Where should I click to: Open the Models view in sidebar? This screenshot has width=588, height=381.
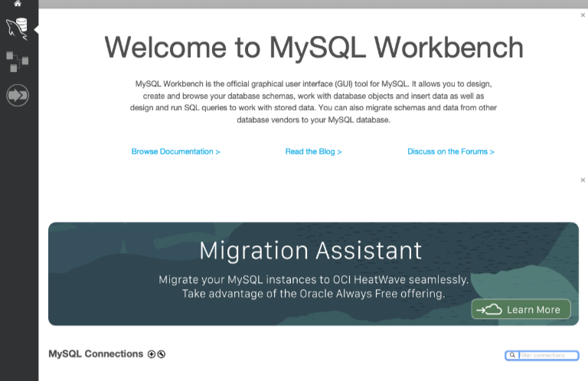(18, 62)
